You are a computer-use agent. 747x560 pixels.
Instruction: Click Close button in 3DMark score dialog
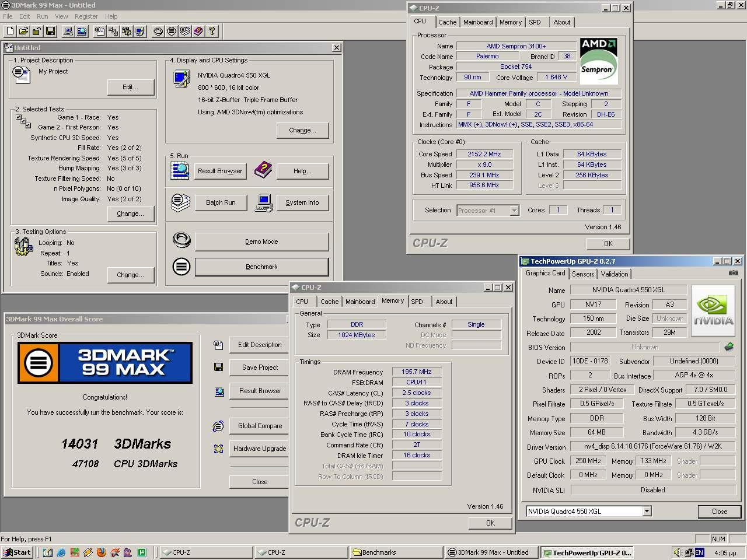(x=260, y=481)
